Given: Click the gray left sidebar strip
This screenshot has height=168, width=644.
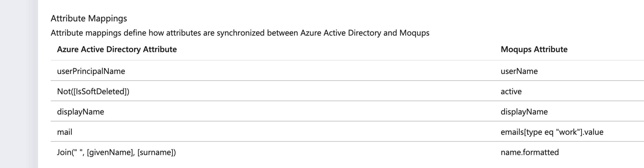Looking at the screenshot, I should (18, 84).
